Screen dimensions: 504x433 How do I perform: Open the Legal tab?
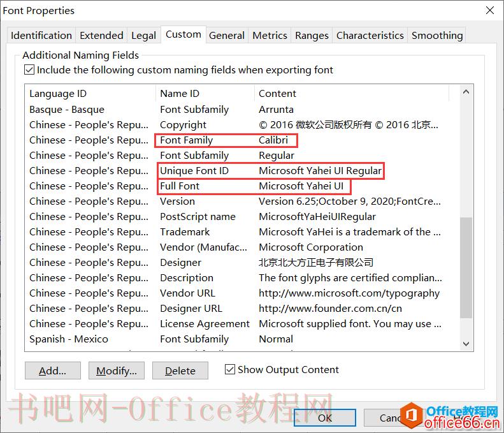(x=143, y=35)
